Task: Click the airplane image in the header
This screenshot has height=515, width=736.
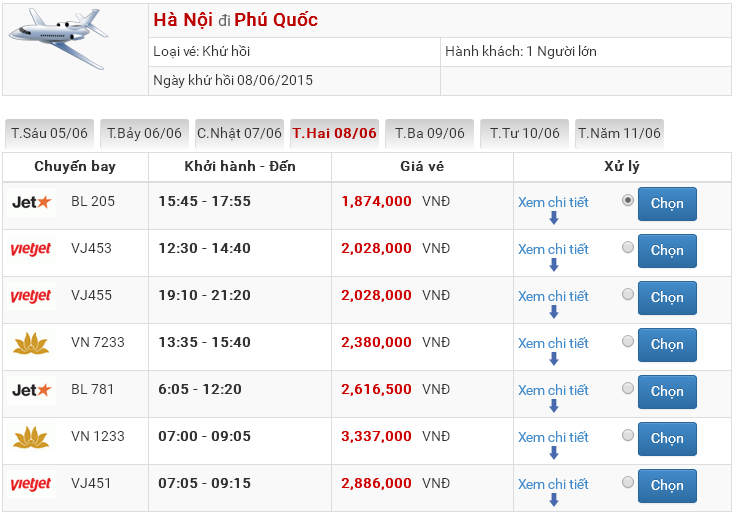Action: pyautogui.click(x=58, y=39)
